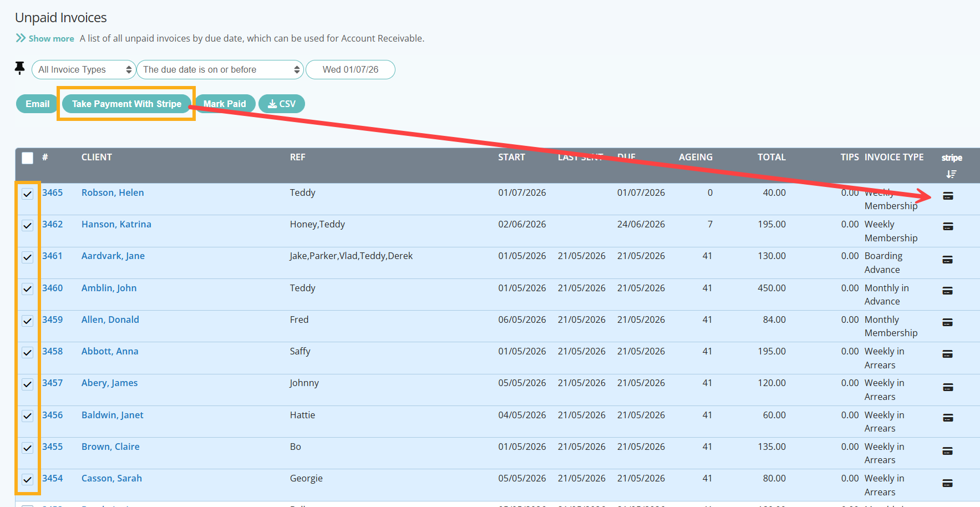This screenshot has height=507, width=980.
Task: Open client Casson, Sarah
Action: (111, 478)
